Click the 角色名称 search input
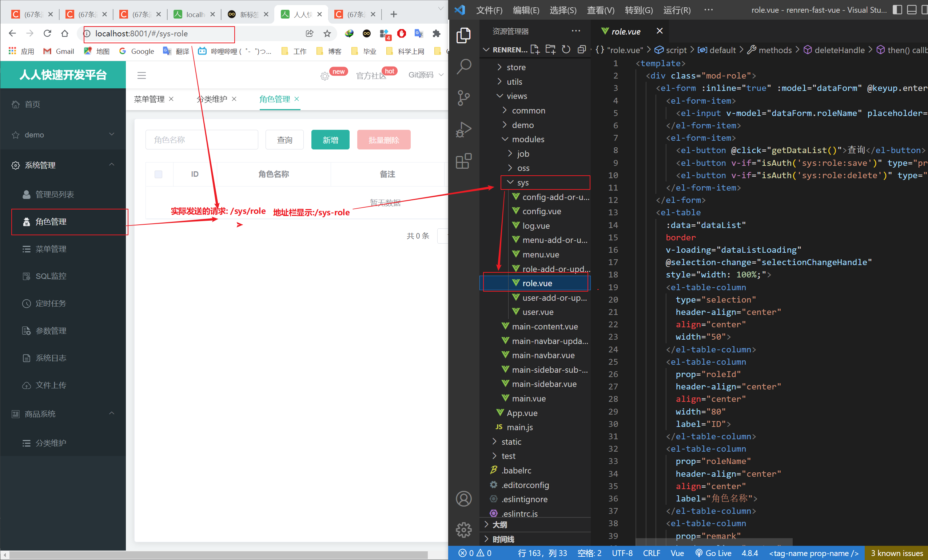The image size is (928, 560). pos(202,140)
